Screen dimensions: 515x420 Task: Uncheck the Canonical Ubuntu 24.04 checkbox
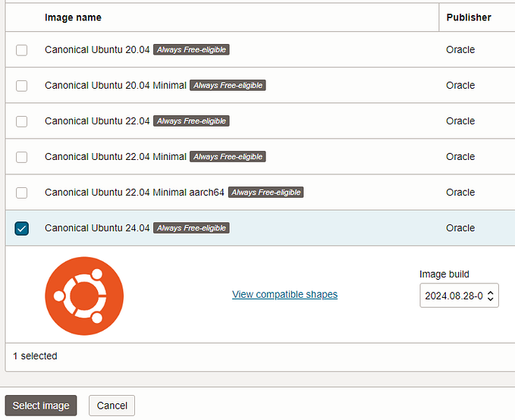(22, 228)
